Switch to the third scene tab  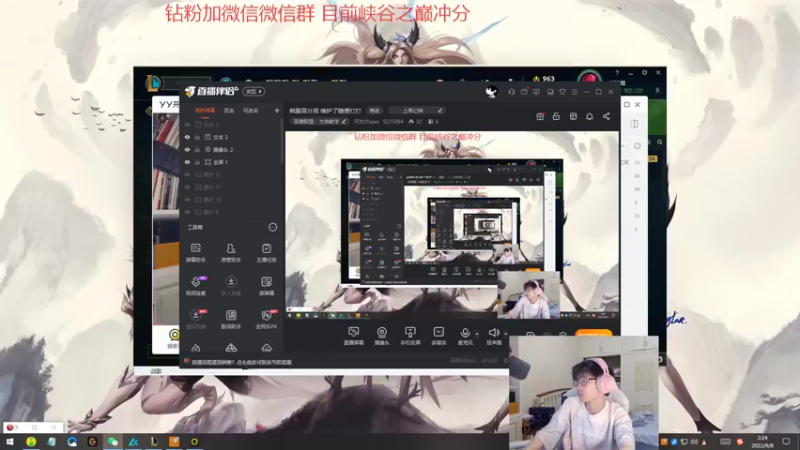tap(250, 110)
